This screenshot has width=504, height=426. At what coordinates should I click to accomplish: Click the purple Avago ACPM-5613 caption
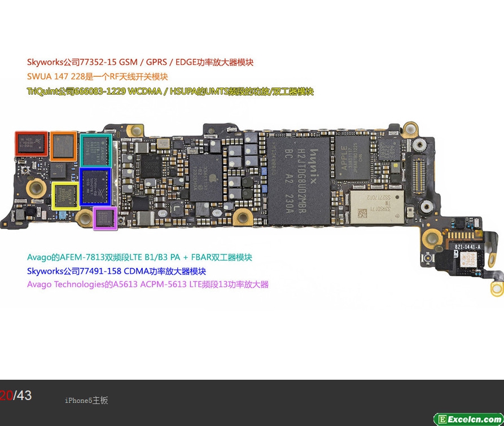point(147,285)
